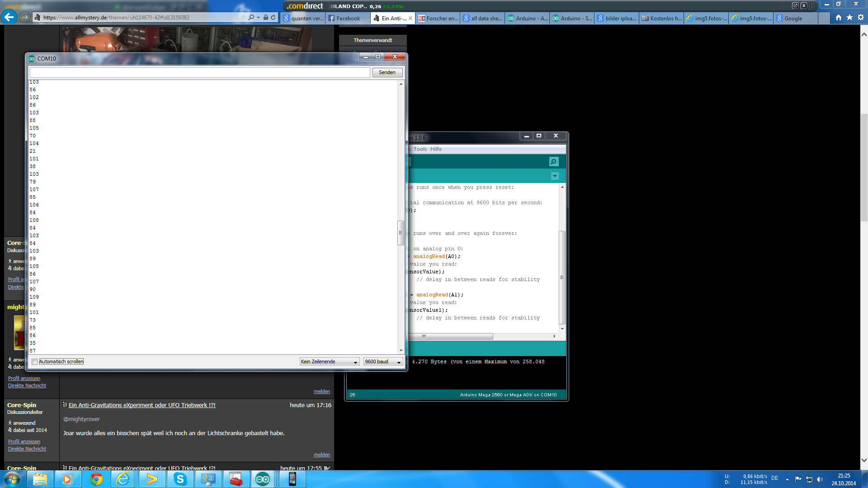The height and width of the screenshot is (488, 868).
Task: Open the Tools menu in Arduino
Action: point(420,149)
